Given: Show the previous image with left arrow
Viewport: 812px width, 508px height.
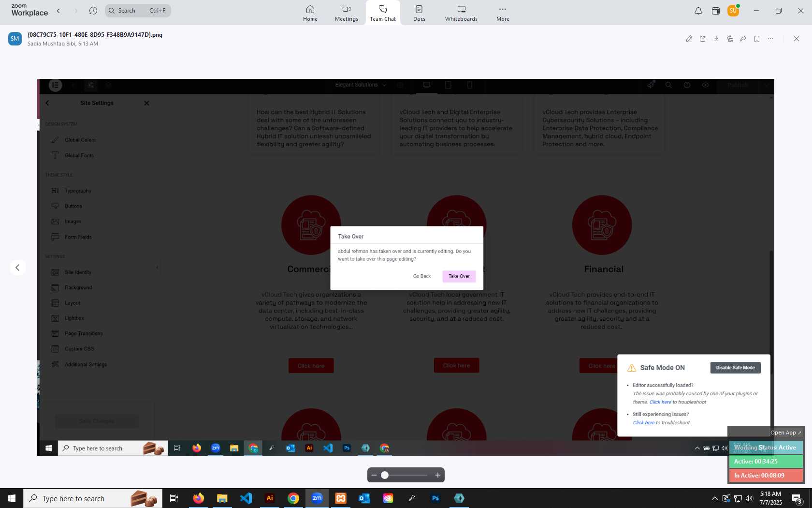Looking at the screenshot, I should (17, 268).
